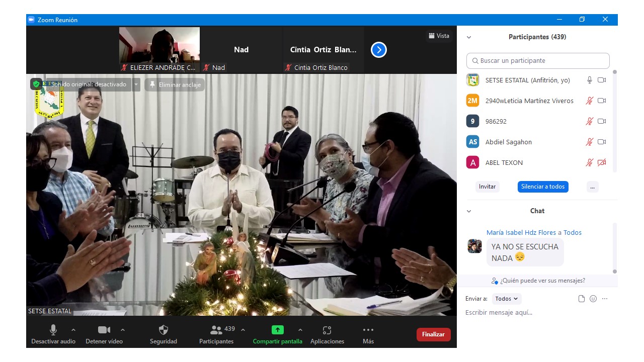The height and width of the screenshot is (362, 644).
Task: Open the Enviar a: Todos dropdown
Action: tap(507, 299)
